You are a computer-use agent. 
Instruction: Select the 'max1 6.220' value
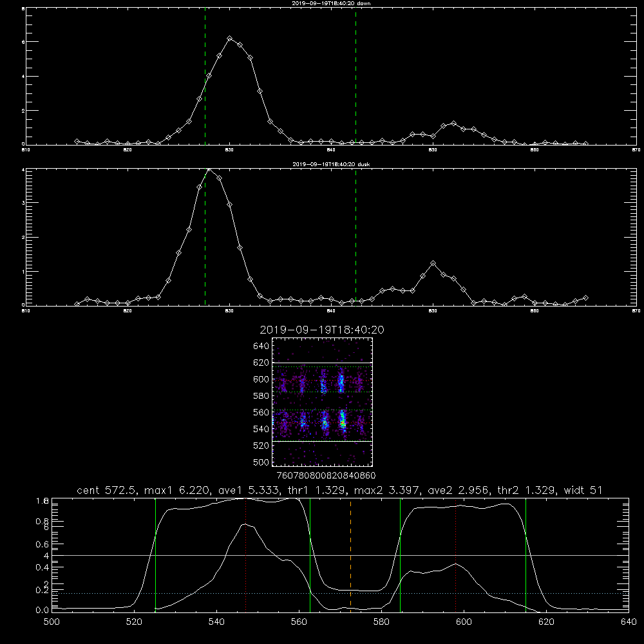(x=178, y=490)
